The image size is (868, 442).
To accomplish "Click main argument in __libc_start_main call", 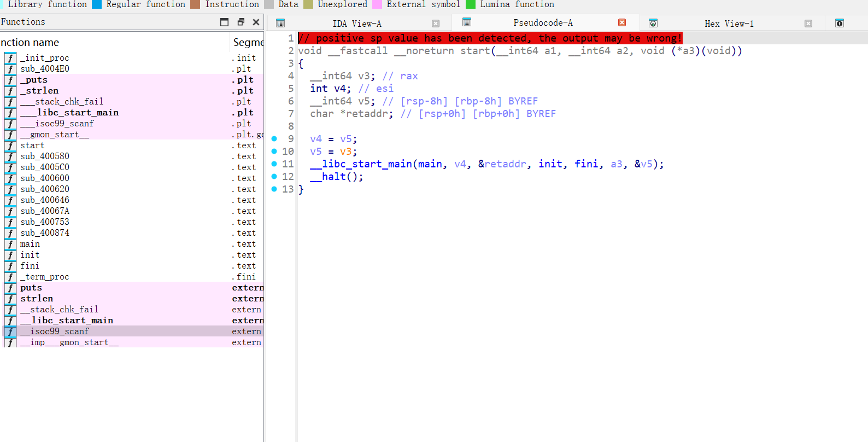I will [x=430, y=164].
